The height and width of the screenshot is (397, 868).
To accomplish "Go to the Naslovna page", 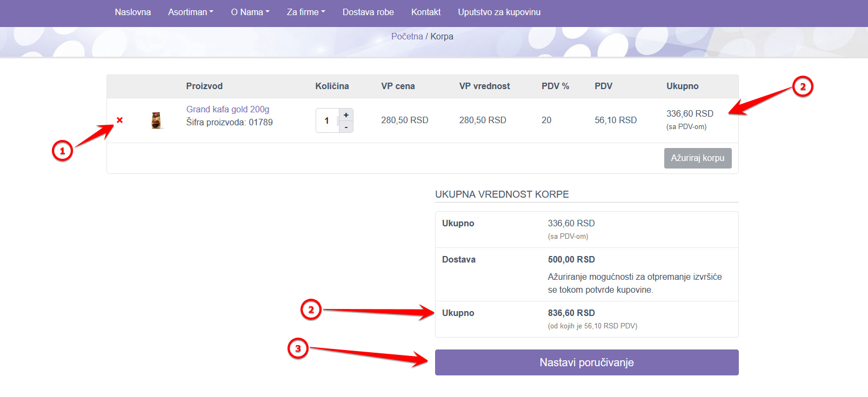I will (x=132, y=12).
